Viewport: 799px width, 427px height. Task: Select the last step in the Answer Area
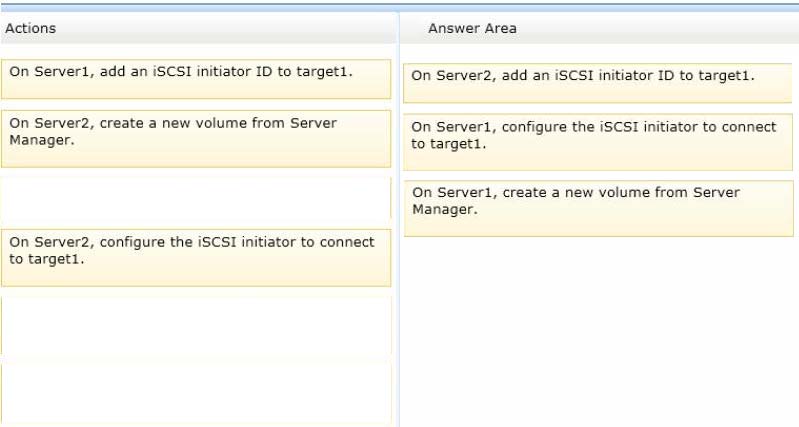[x=599, y=208]
